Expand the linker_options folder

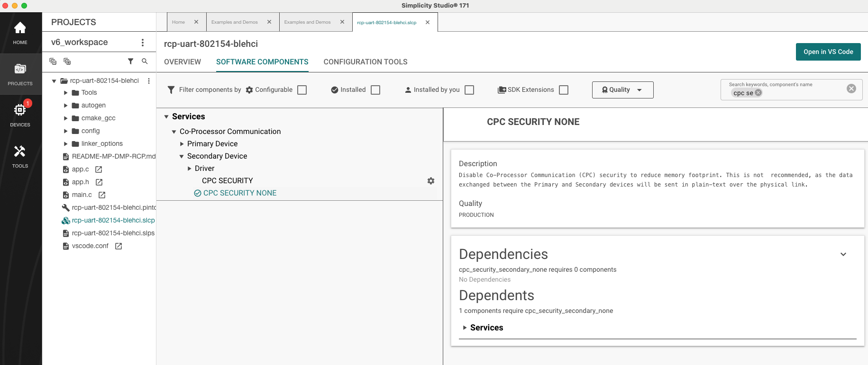tap(66, 144)
